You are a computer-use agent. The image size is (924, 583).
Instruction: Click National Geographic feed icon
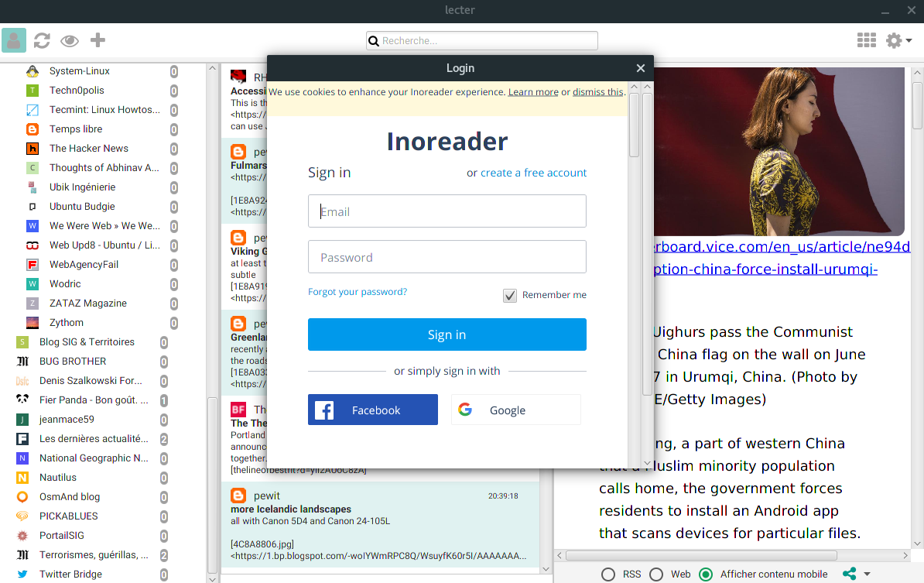22,458
